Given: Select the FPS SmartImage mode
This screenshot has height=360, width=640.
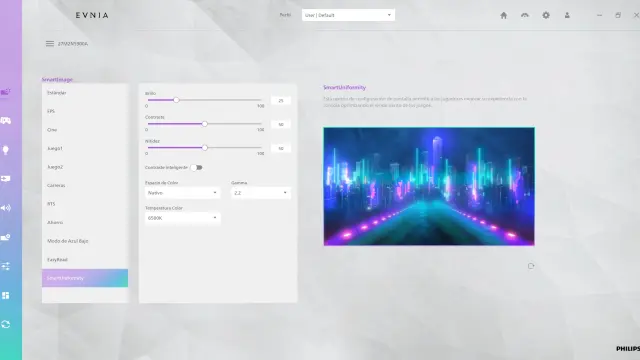Looking at the screenshot, I should [x=85, y=111].
